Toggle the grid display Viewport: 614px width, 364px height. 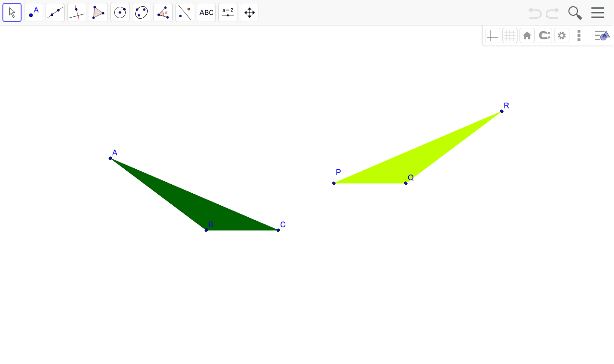tap(510, 35)
